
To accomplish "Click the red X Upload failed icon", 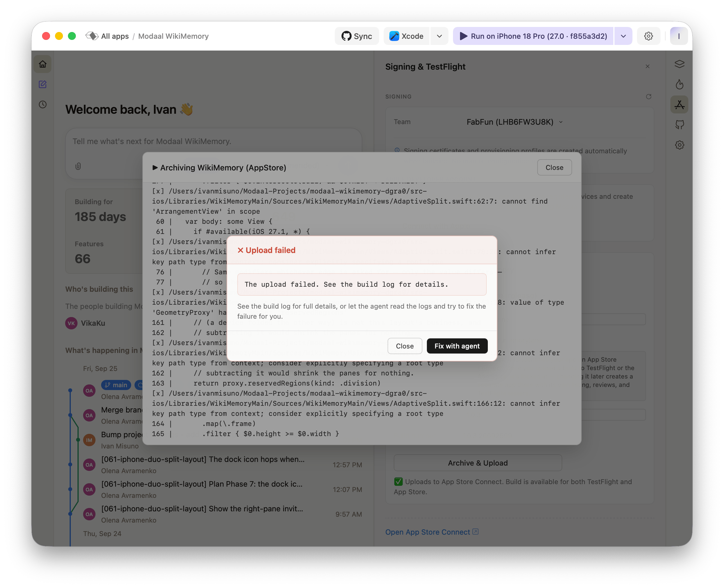I will [241, 250].
